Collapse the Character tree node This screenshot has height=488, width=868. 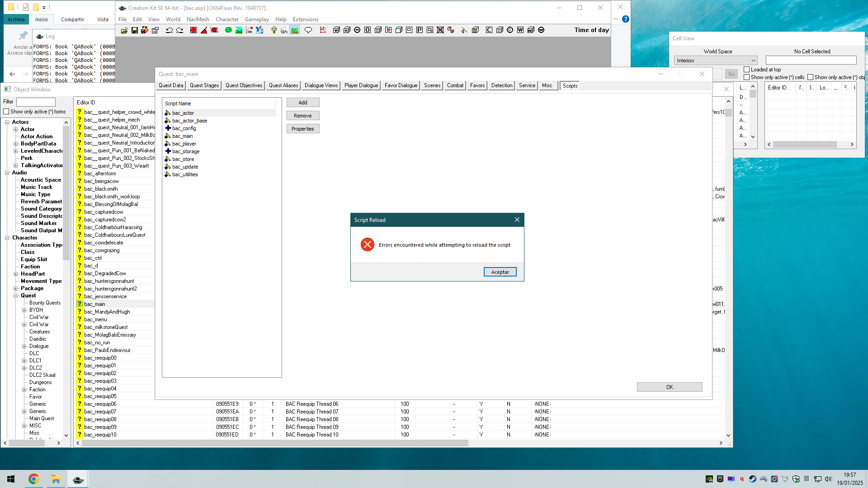[x=7, y=238]
